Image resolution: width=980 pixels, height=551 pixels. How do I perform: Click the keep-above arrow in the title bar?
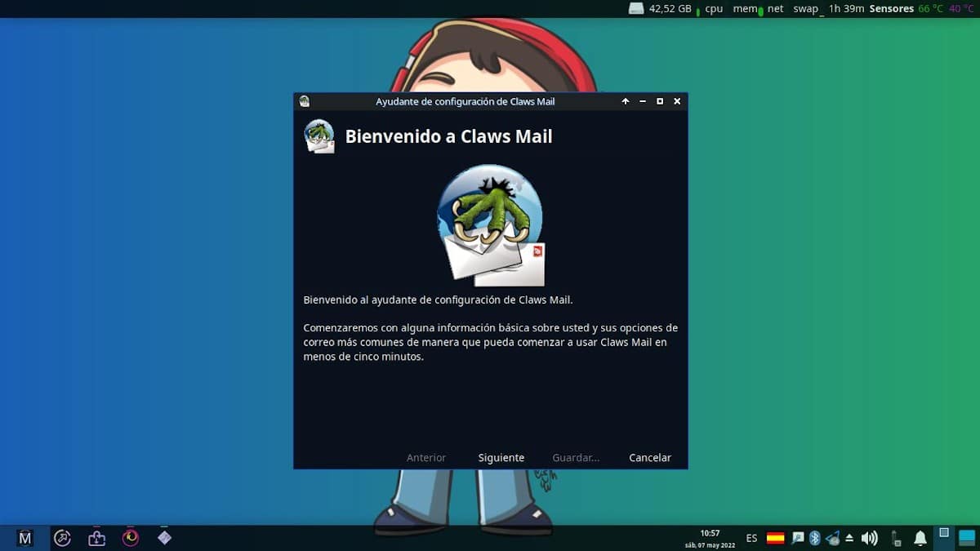pos(626,101)
